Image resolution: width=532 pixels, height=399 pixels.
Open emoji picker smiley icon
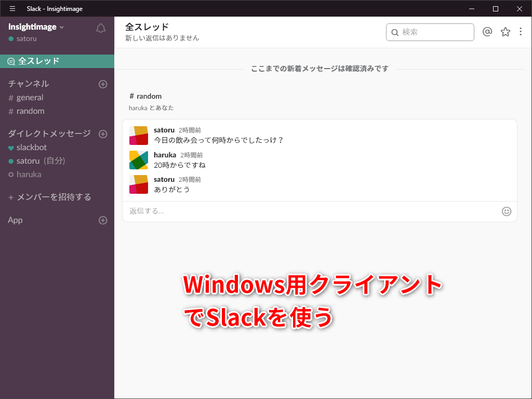pyautogui.click(x=506, y=211)
